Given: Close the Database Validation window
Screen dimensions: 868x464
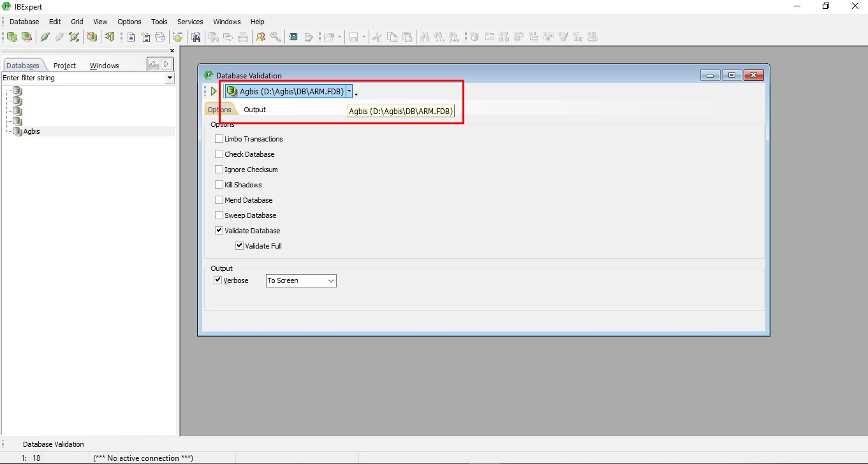Looking at the screenshot, I should [753, 75].
